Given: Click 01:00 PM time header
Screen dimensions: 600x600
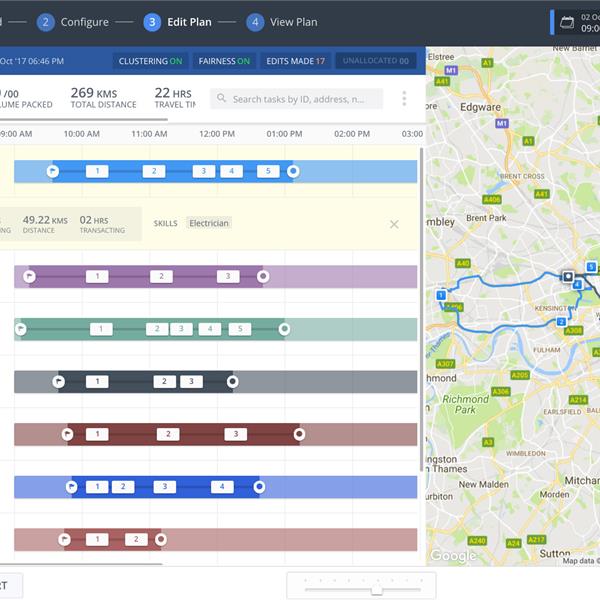Looking at the screenshot, I should coord(284,134).
